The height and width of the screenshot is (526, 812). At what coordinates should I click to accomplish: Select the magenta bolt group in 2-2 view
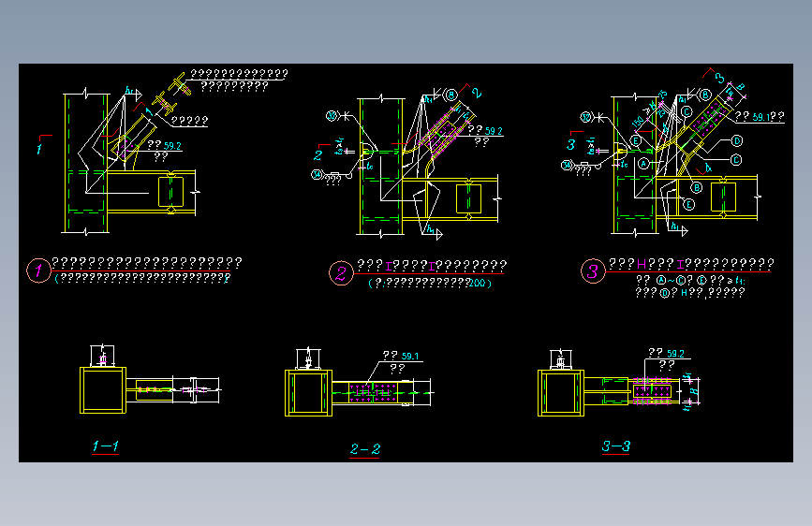click(373, 392)
